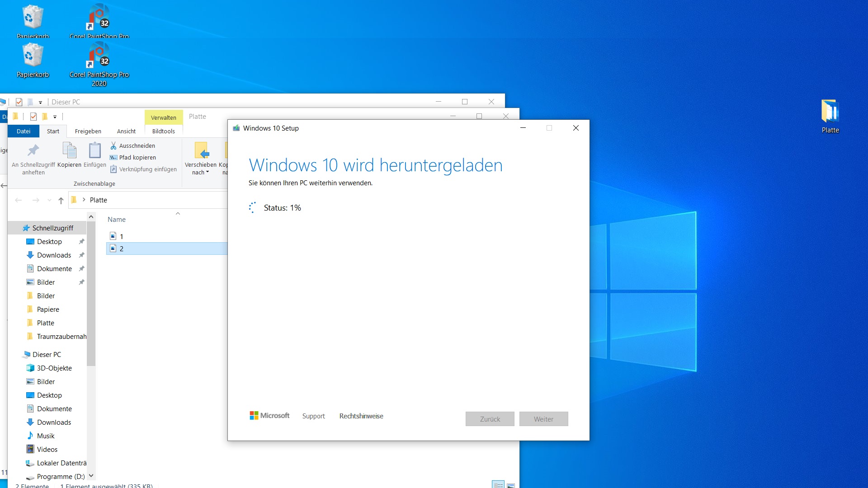Click the properties checkmark icon in the Platte window

33,117
